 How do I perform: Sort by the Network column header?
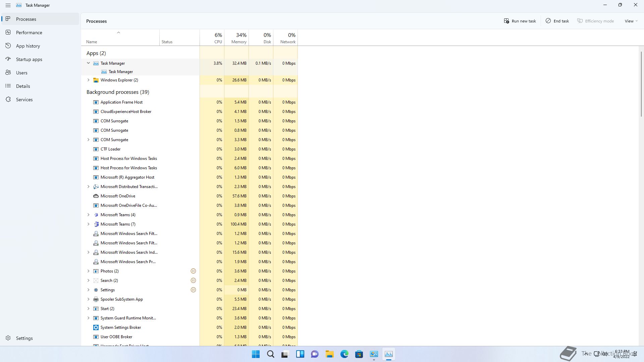point(285,38)
